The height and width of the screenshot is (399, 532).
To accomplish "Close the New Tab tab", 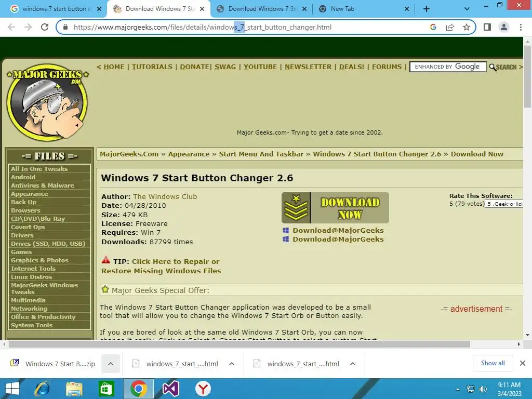I will (407, 9).
